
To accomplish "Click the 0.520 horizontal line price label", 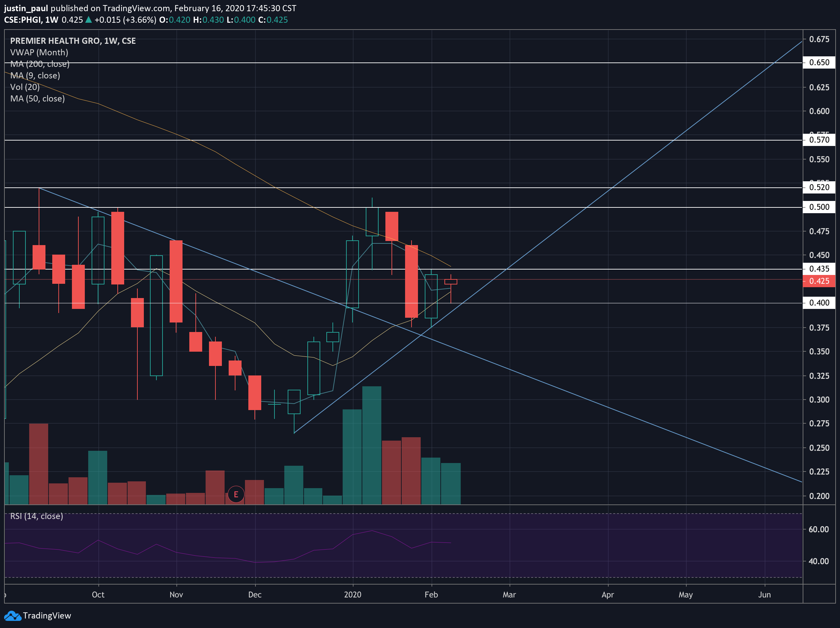I will (x=819, y=187).
